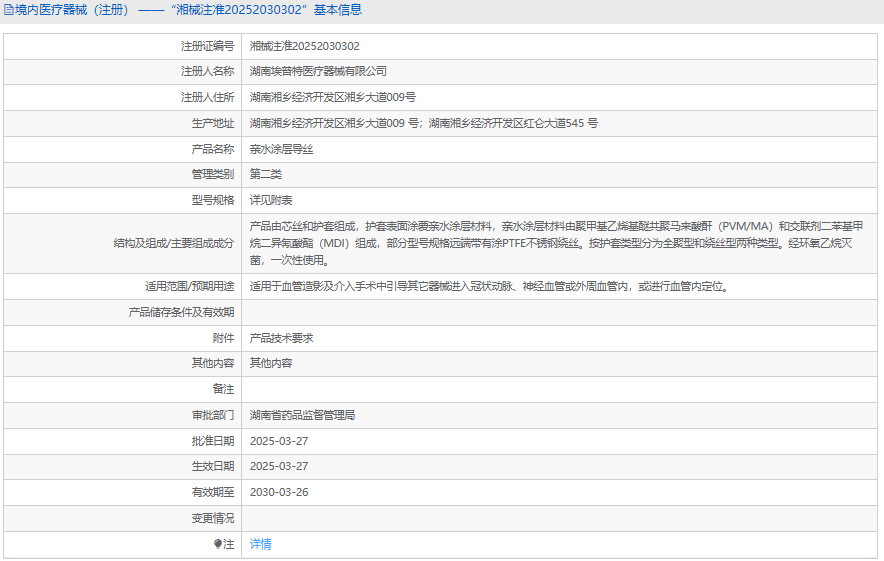The image size is (884, 561).
Task: Click approving department 湖南省药品监督管理局
Action: tap(302, 416)
